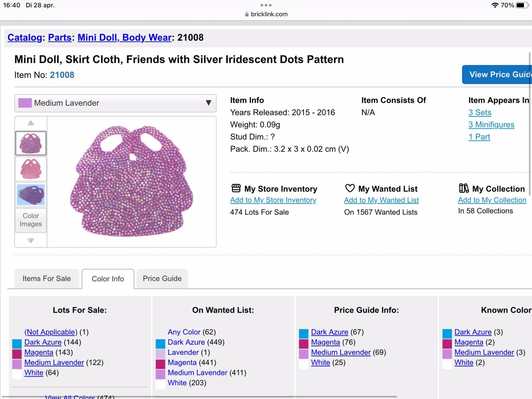Viewport: 532px width, 399px height.
Task: Switch to the Items For Sale tab
Action: pos(47,279)
